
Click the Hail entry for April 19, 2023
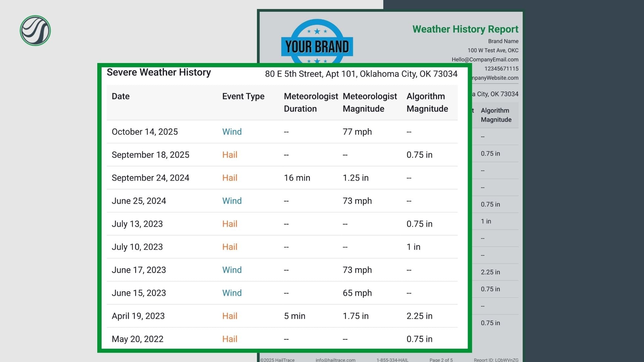[x=229, y=316]
